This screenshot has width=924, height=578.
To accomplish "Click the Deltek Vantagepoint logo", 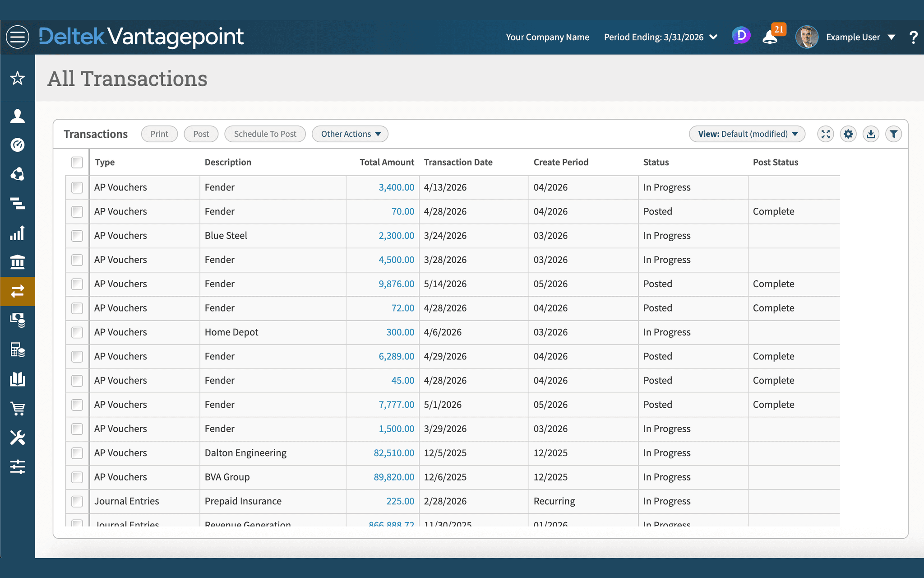I will 141,37.
